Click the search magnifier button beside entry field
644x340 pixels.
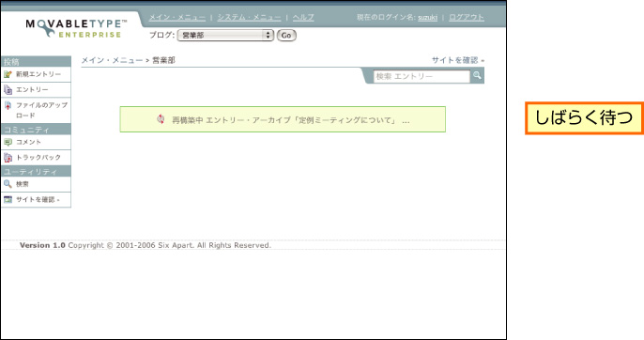(x=477, y=76)
